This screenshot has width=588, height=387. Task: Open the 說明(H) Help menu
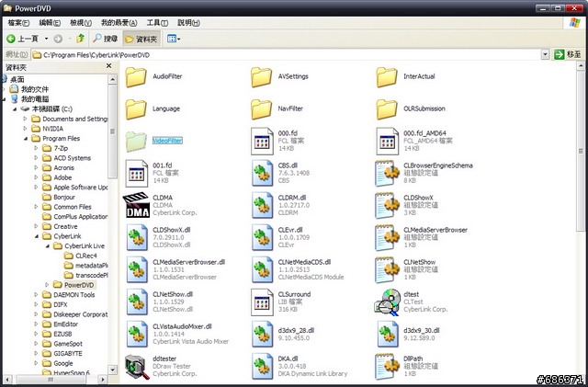(188, 23)
